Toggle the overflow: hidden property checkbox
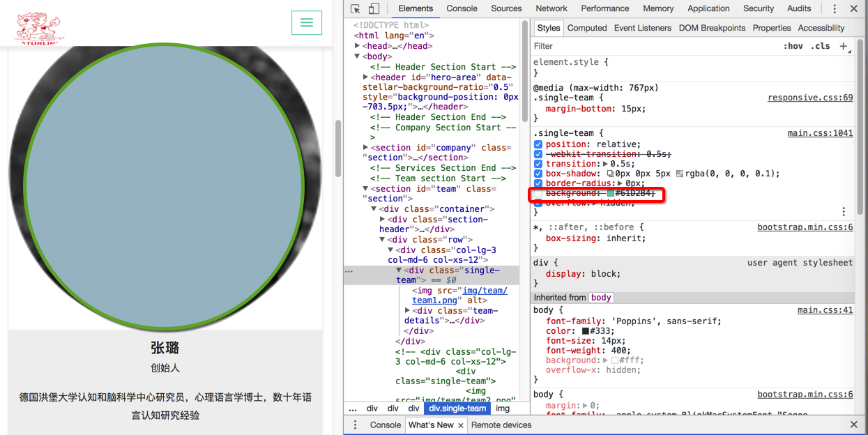The height and width of the screenshot is (435, 868). 538,203
